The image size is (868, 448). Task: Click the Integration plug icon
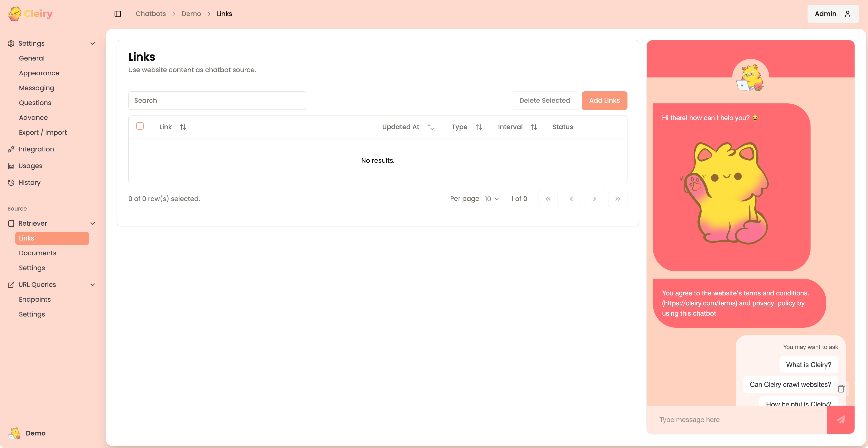point(11,149)
